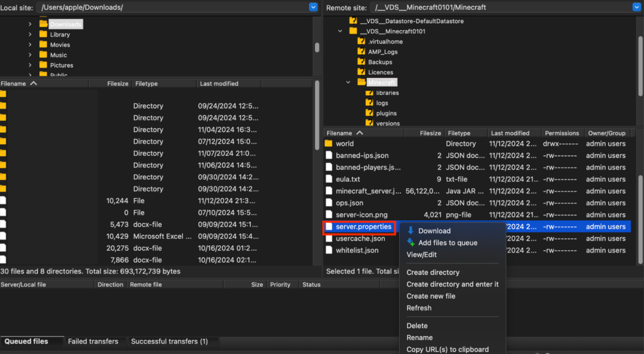Click the Download arrow icon in context menu
The image size is (644, 354).
[411, 230]
